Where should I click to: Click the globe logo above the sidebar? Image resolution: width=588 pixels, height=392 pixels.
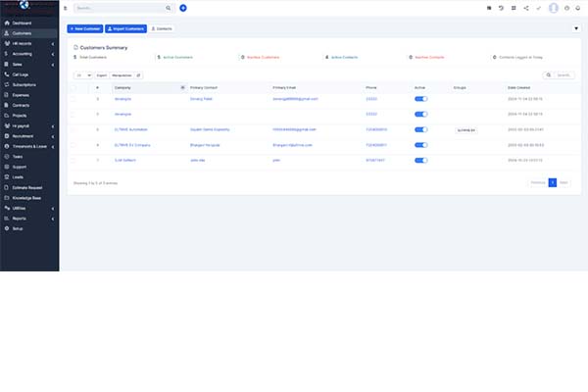pyautogui.click(x=24, y=5)
